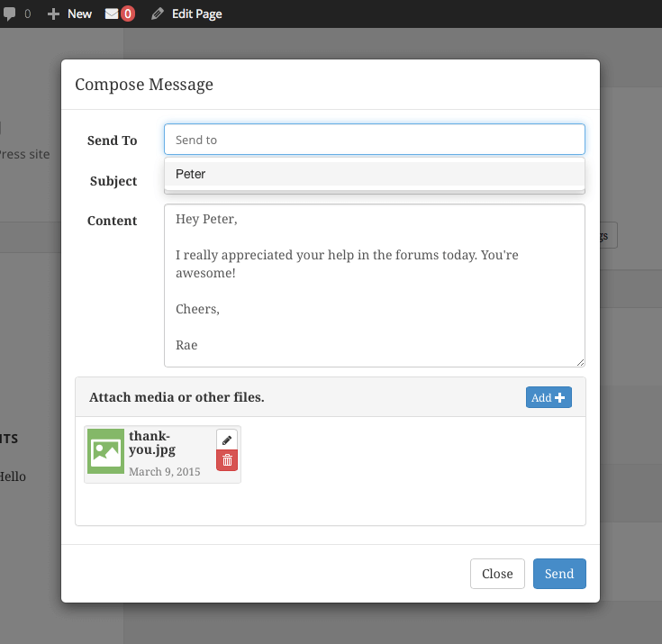This screenshot has width=662, height=644.
Task: Open messages via the envelope icon
Action: [x=112, y=14]
